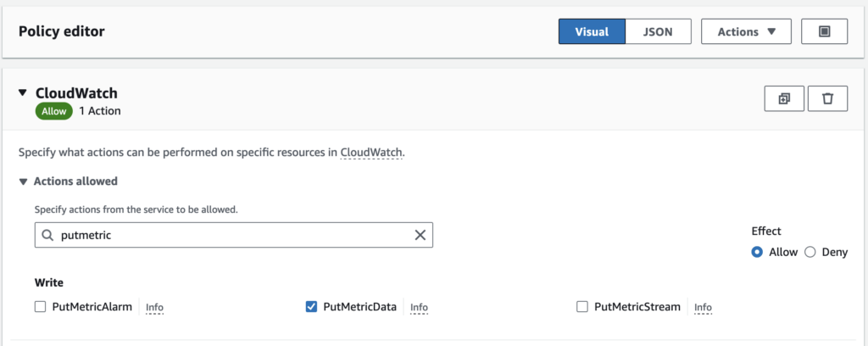The image size is (868, 346).
Task: Delete the CloudWatch statement trash icon
Action: (827, 98)
